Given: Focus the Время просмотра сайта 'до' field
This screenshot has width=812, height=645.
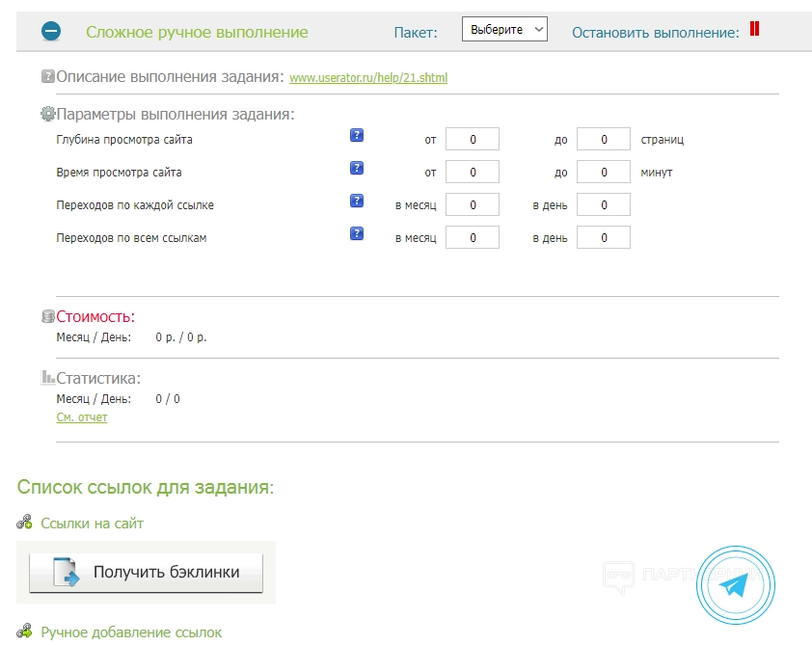Looking at the screenshot, I should tap(604, 172).
